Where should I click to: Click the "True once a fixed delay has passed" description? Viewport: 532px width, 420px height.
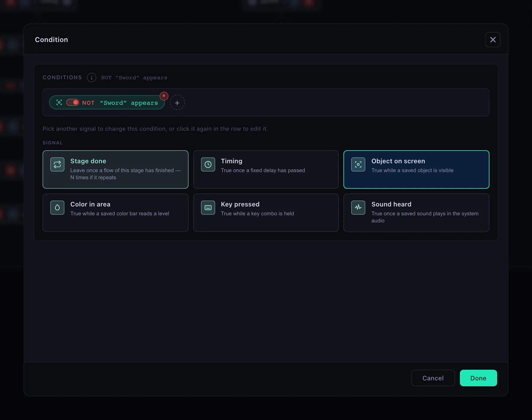[263, 170]
